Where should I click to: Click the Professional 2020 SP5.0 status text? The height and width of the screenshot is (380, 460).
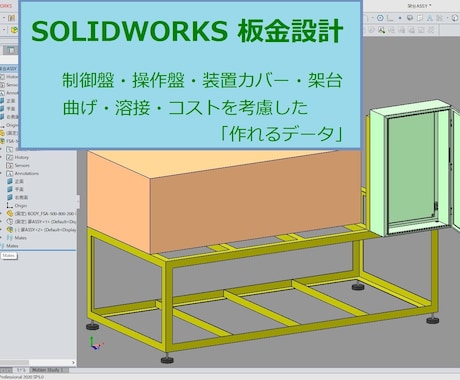22,377
